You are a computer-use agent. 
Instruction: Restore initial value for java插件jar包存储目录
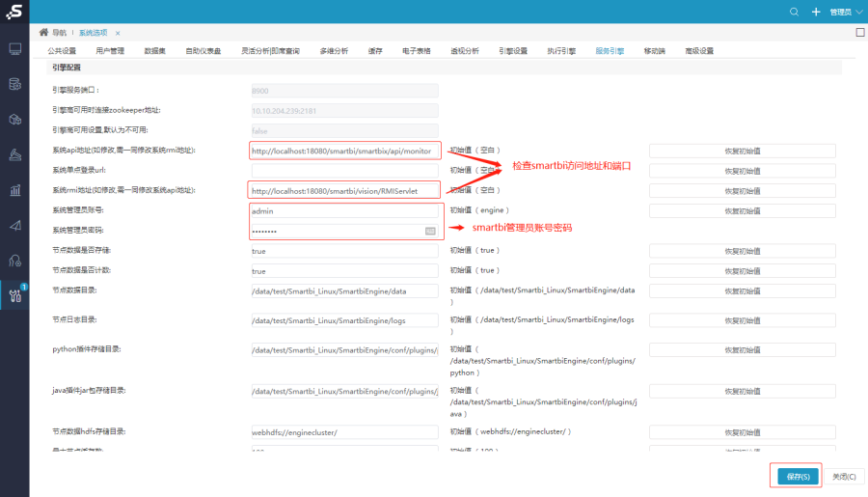coord(743,391)
